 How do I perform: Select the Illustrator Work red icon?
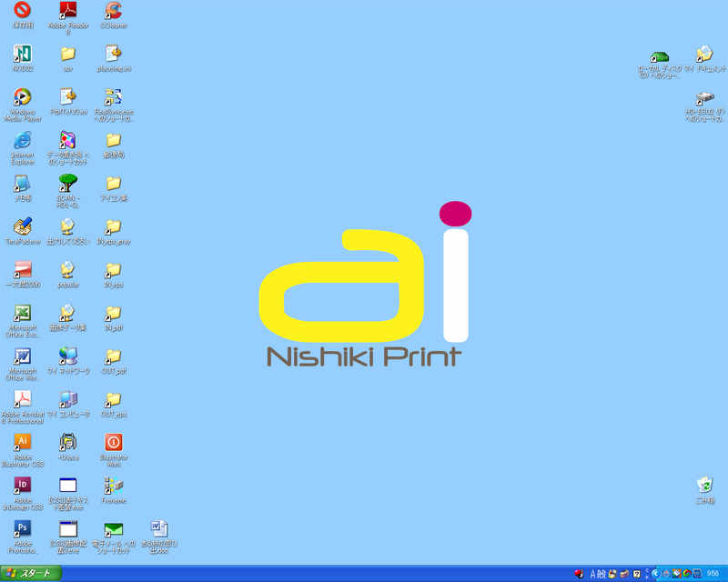point(113,442)
